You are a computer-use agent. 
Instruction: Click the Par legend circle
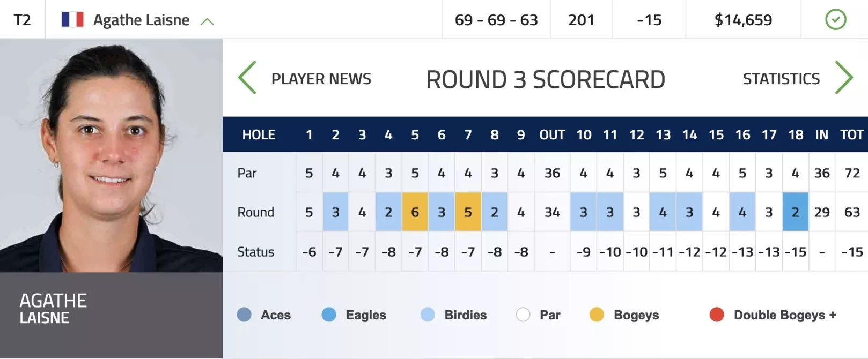coord(523,315)
